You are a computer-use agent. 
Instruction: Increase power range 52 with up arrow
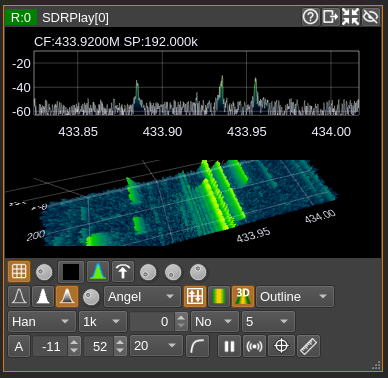pyautogui.click(x=120, y=342)
